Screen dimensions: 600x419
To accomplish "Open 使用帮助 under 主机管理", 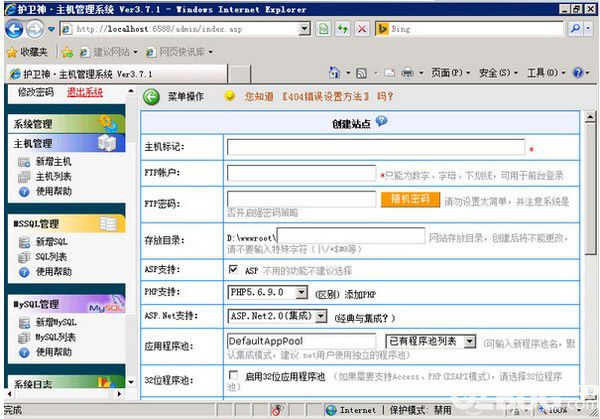I will coord(53,191).
